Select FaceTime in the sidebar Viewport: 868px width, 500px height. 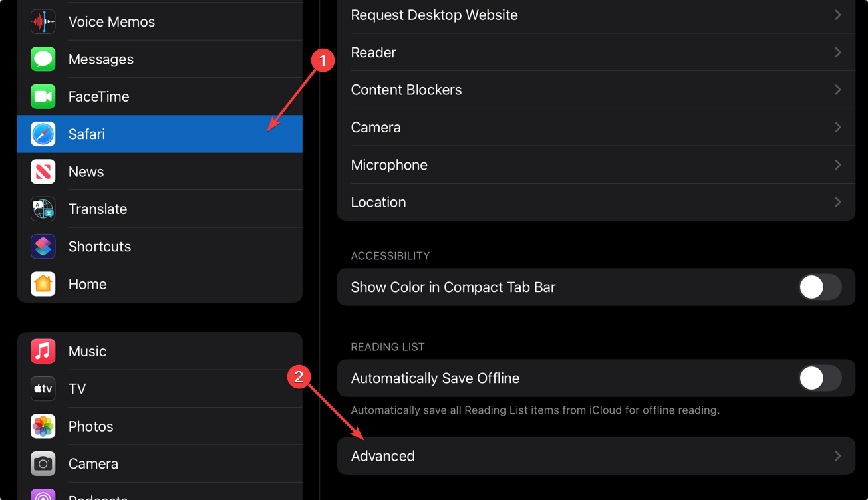tap(160, 96)
